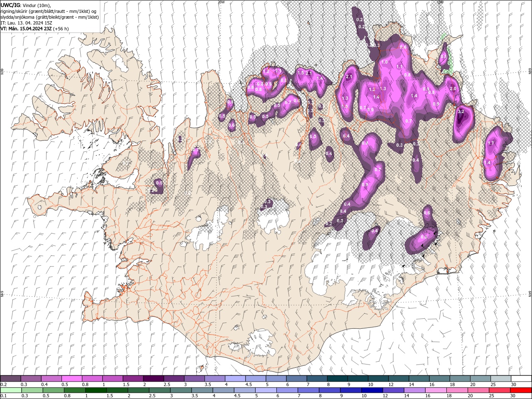Viewport: 532px width, 399px height.
Task: Click the light pink swatch labeled 16 in lower legend
Action: click(x=436, y=390)
